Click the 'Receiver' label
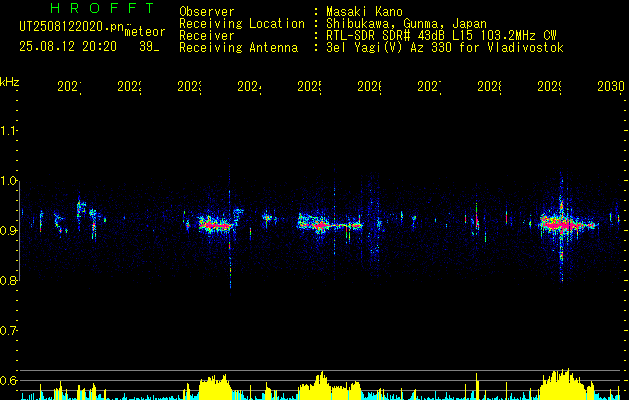The image size is (629, 400). (207, 36)
